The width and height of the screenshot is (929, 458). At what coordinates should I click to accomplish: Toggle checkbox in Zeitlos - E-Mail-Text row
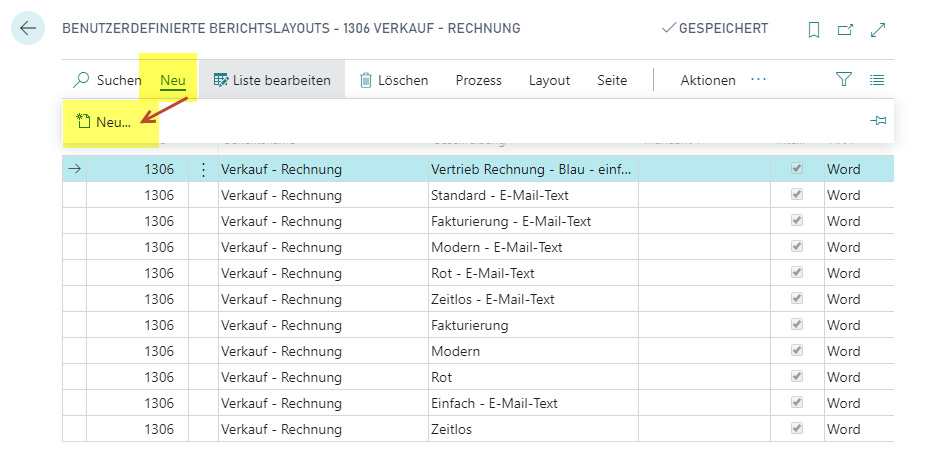pos(797,299)
